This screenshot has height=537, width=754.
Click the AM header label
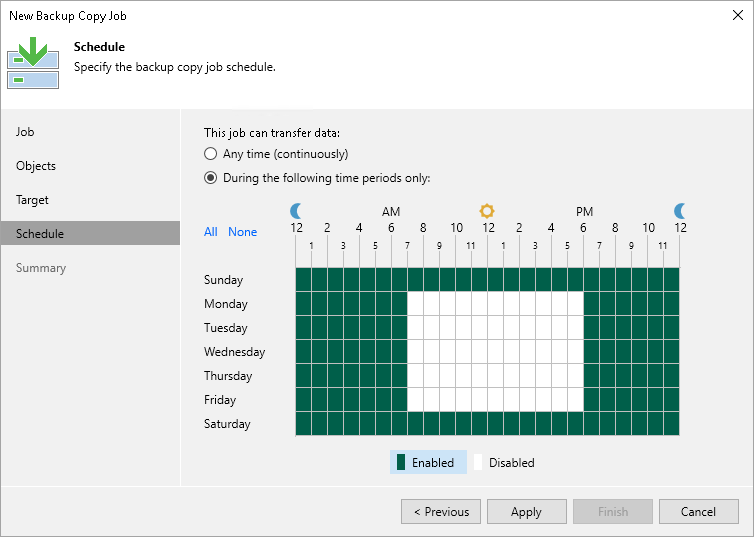tap(391, 212)
